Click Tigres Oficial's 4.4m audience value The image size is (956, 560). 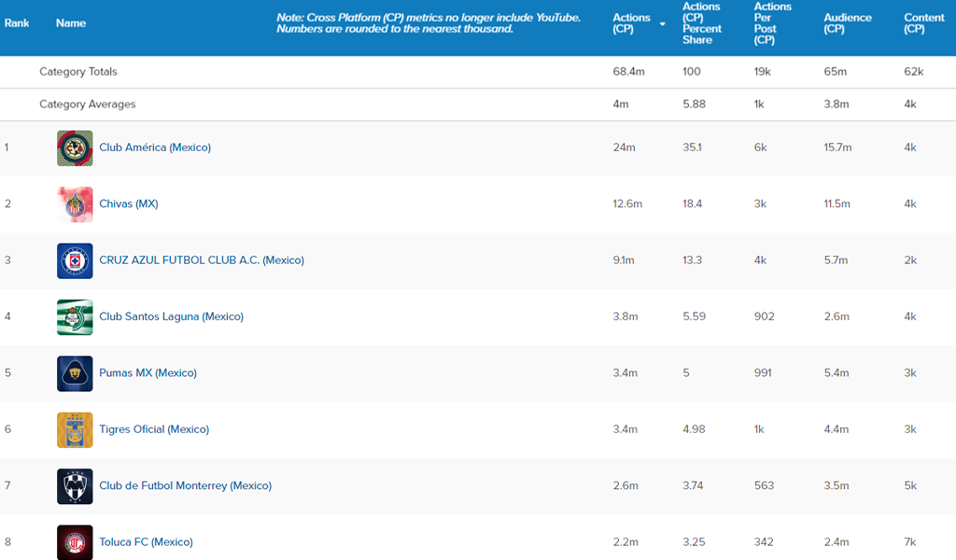tap(836, 429)
